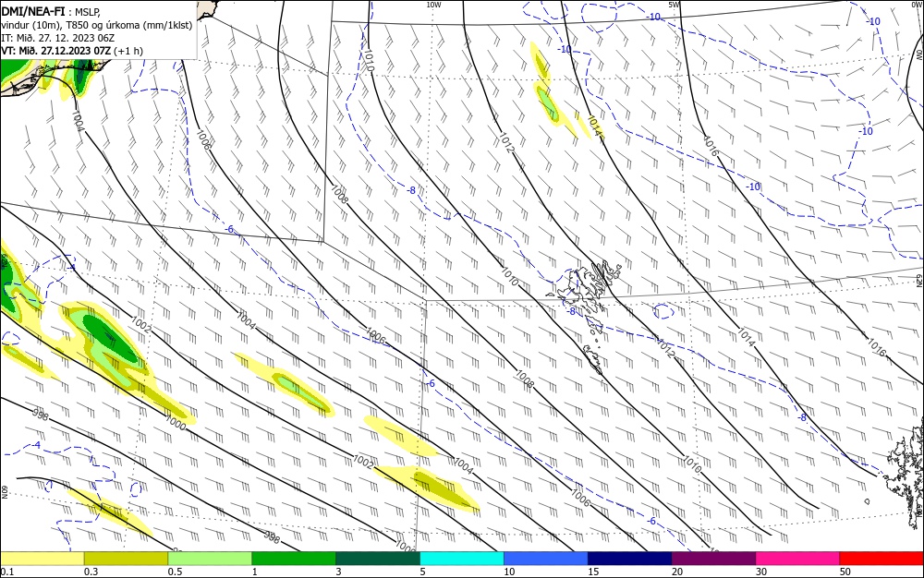This screenshot has height=578, width=924.
Task: Choose the navy 15–20 legend swatch
Action: pyautogui.click(x=629, y=559)
